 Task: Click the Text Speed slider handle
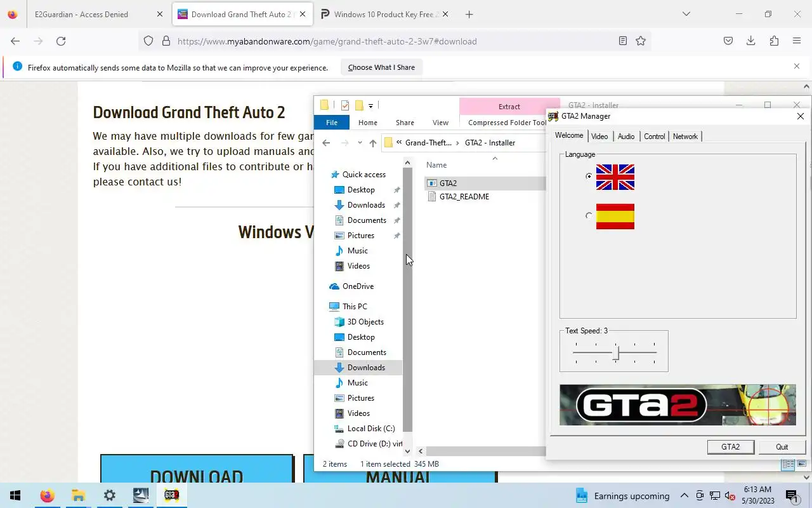[616, 353]
